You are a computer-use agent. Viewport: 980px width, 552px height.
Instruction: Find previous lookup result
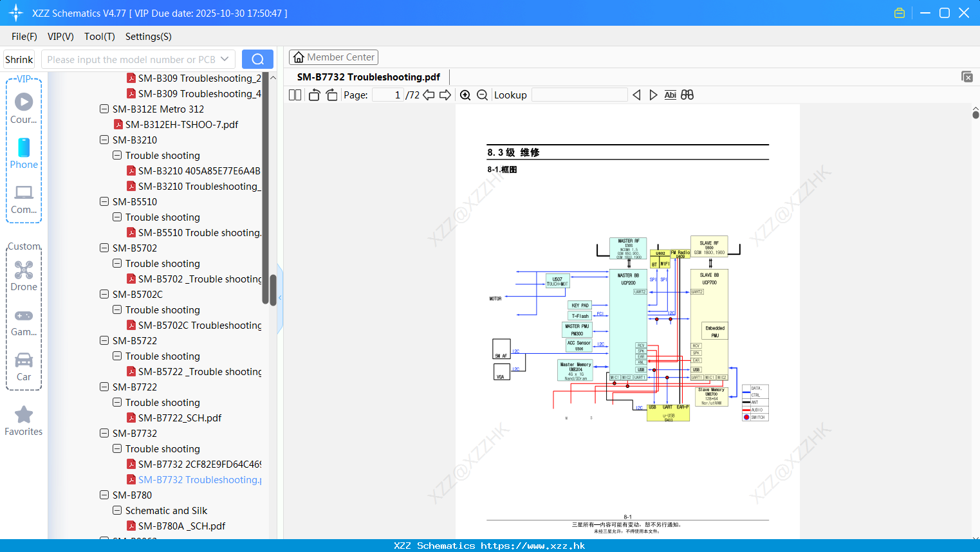pyautogui.click(x=636, y=95)
